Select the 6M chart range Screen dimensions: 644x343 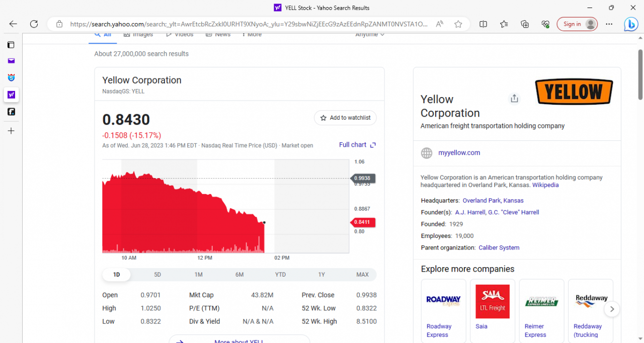(239, 275)
